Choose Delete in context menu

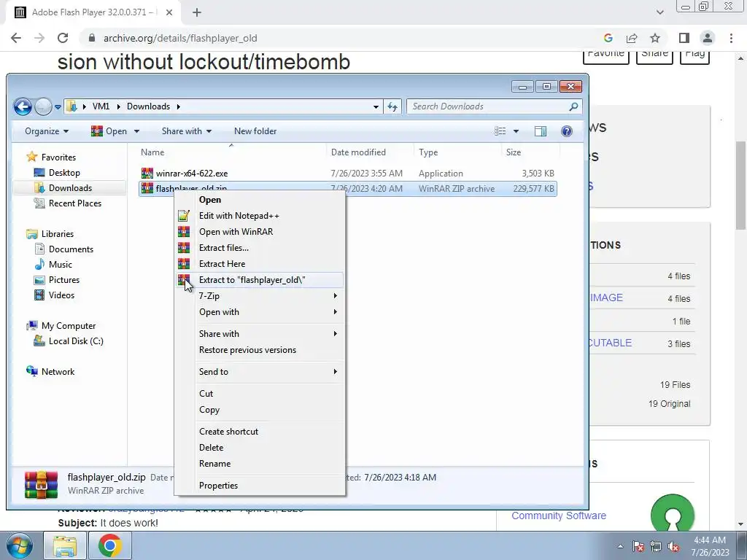(260, 448)
